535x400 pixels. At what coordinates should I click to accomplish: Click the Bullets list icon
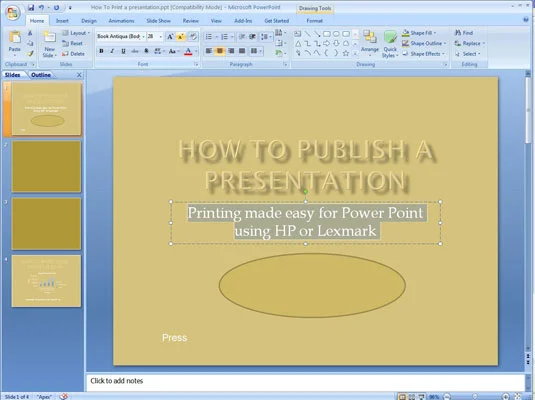point(208,37)
